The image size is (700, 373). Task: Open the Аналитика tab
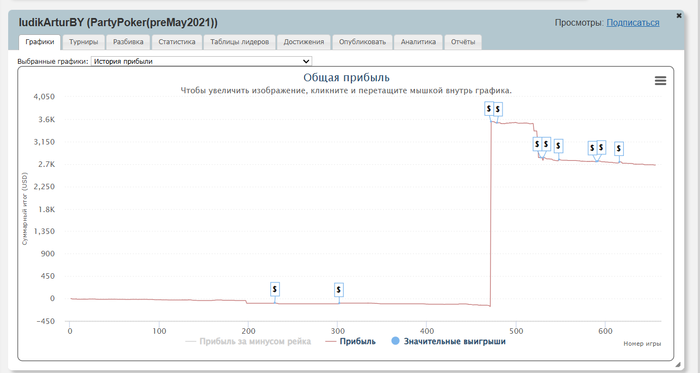coord(418,42)
